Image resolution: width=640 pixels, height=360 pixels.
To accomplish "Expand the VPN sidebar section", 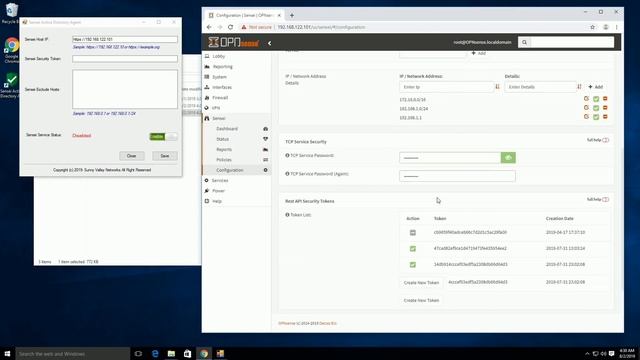I will point(216,108).
